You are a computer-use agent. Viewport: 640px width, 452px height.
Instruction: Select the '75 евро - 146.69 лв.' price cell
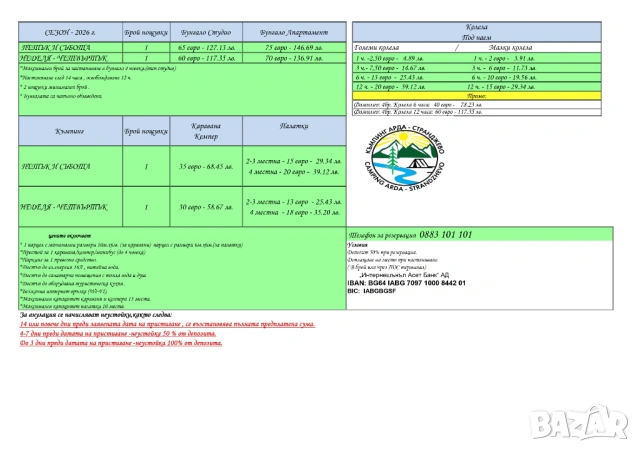[x=294, y=48]
